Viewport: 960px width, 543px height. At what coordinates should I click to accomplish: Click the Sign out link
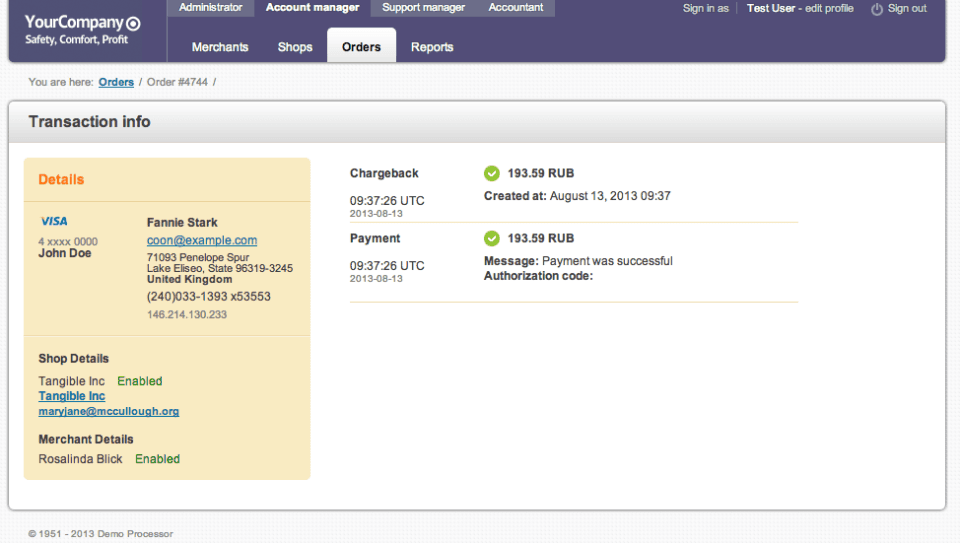[907, 9]
